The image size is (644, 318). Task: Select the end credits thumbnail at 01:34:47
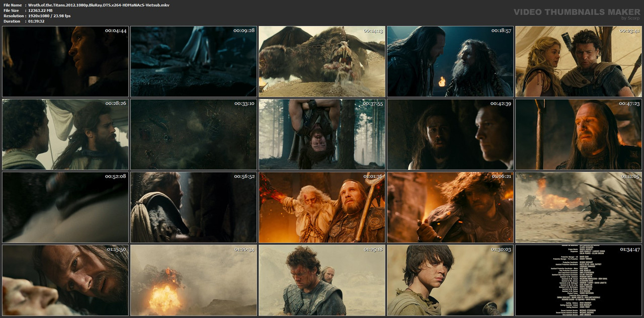pyautogui.click(x=579, y=280)
